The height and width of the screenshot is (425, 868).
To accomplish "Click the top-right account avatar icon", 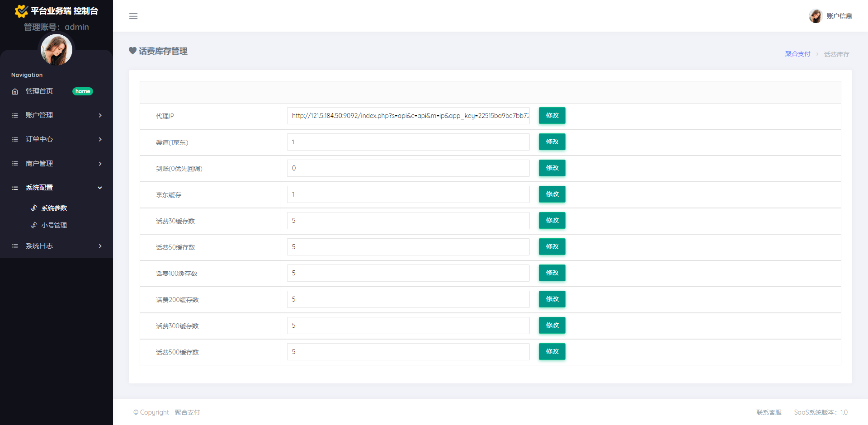I will point(815,16).
